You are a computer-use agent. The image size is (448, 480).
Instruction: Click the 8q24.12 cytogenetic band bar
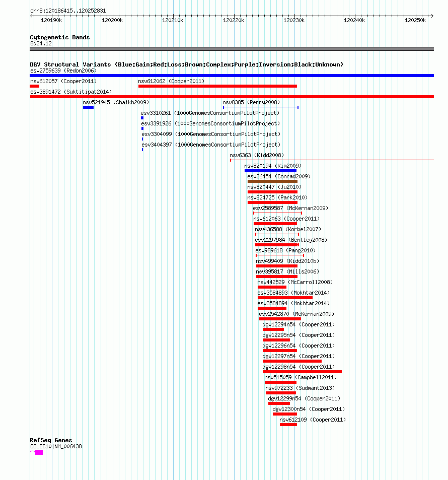point(232,49)
